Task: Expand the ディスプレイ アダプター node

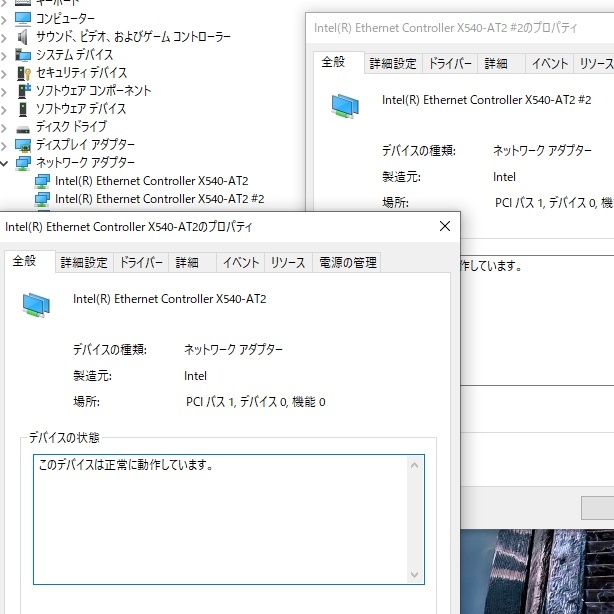Action: [4, 146]
